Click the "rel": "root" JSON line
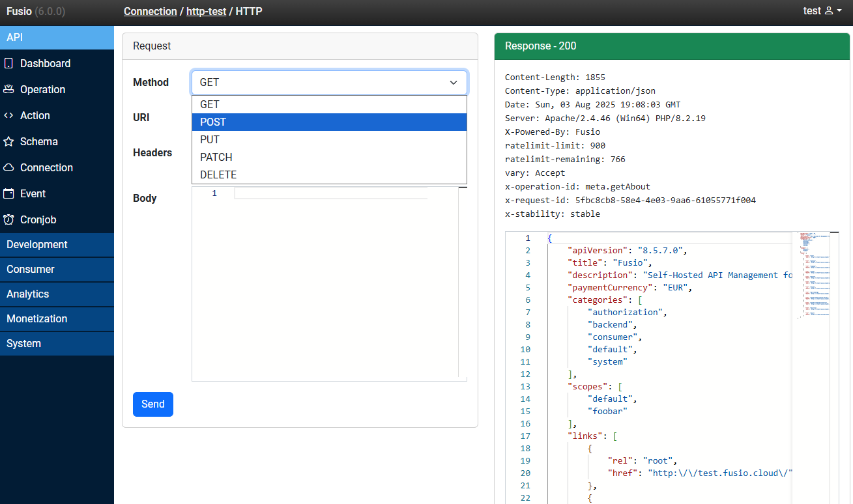 pos(643,461)
